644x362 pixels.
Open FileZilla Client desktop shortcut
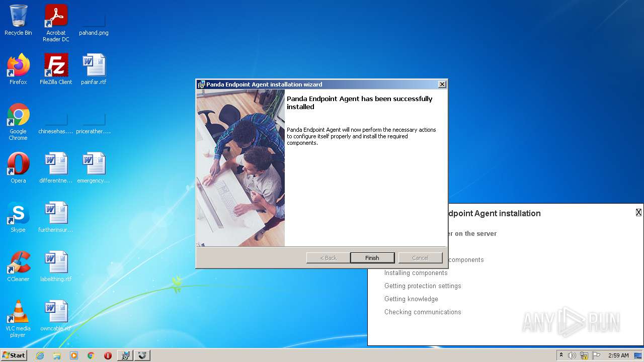click(x=56, y=69)
